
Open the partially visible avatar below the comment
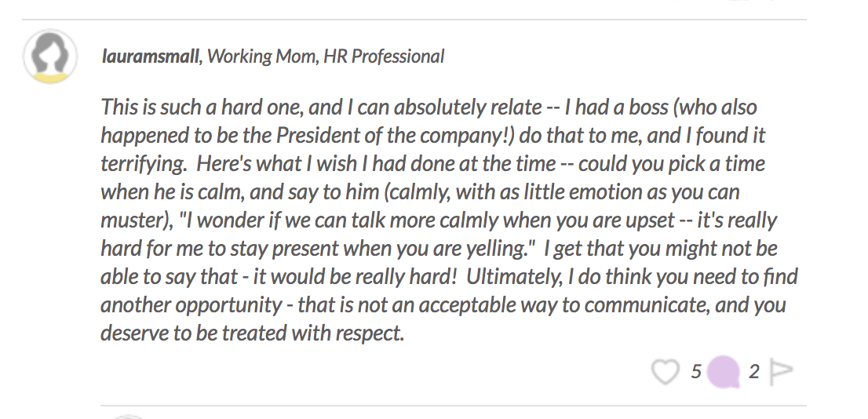pyautogui.click(x=129, y=416)
